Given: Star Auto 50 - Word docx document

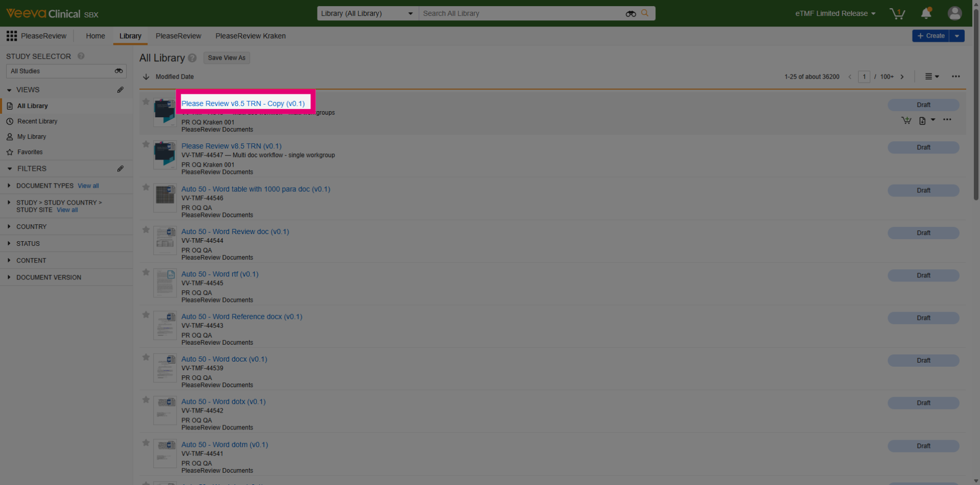Looking at the screenshot, I should (x=146, y=357).
